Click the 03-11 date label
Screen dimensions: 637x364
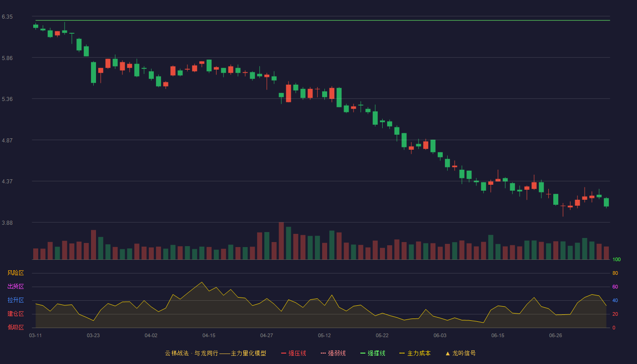[x=35, y=335]
